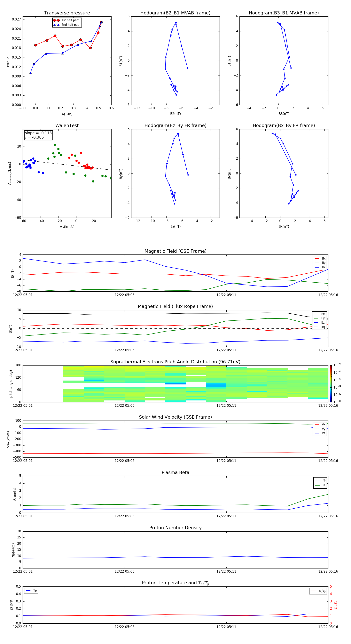Screen dimensions: 351x644
Task: Click the pitch angle colorbar scale
Action: pyautogui.click(x=331, y=384)
